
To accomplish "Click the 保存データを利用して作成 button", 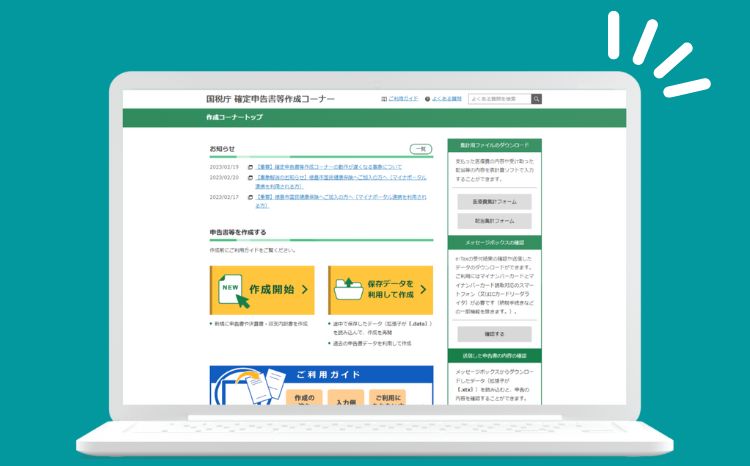I will [381, 290].
